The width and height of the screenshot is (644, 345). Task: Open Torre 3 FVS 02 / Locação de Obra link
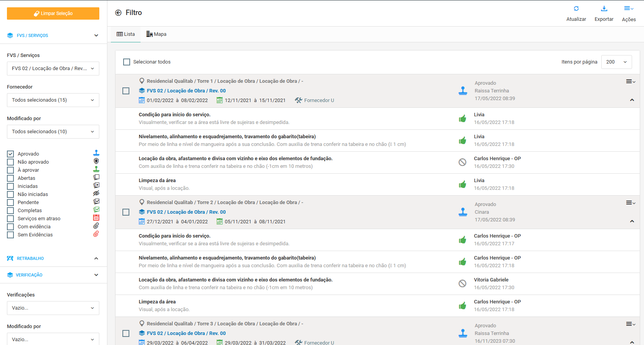(186, 333)
